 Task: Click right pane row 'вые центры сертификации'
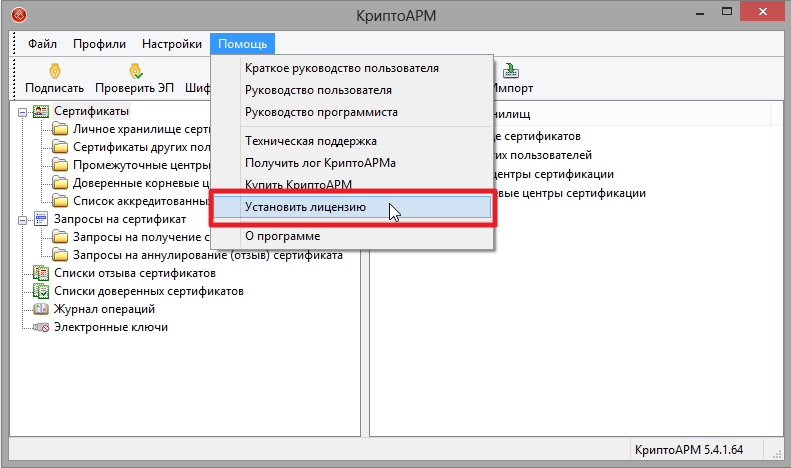tap(571, 193)
